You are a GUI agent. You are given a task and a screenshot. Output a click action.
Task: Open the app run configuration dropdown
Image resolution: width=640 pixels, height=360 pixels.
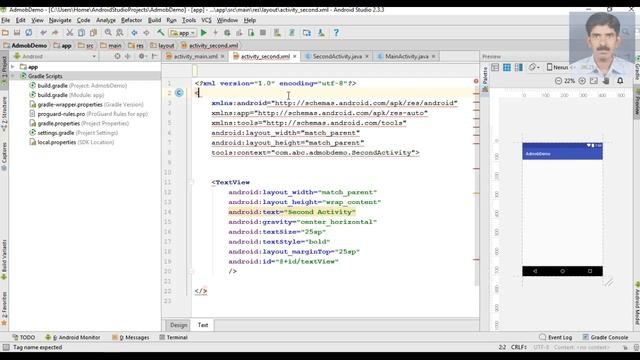(182, 33)
